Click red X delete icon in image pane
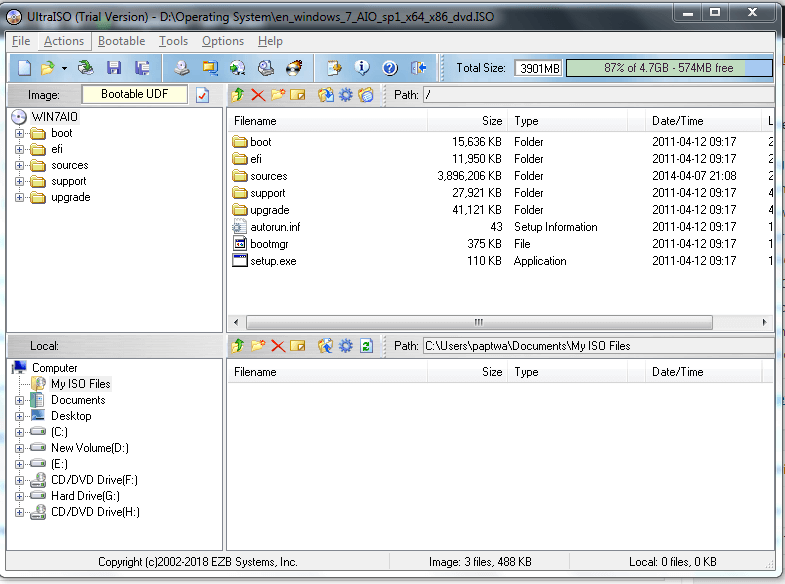This screenshot has height=584, width=785. [258, 95]
